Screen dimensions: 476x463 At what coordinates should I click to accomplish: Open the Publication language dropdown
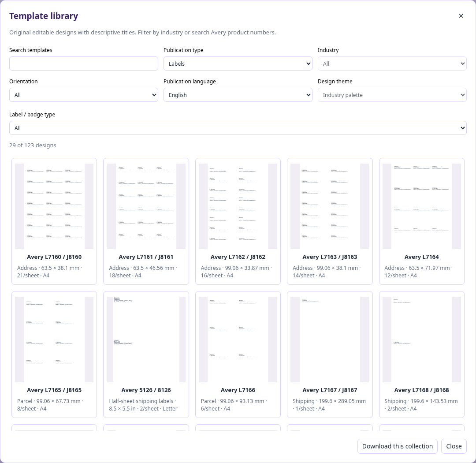coord(238,95)
